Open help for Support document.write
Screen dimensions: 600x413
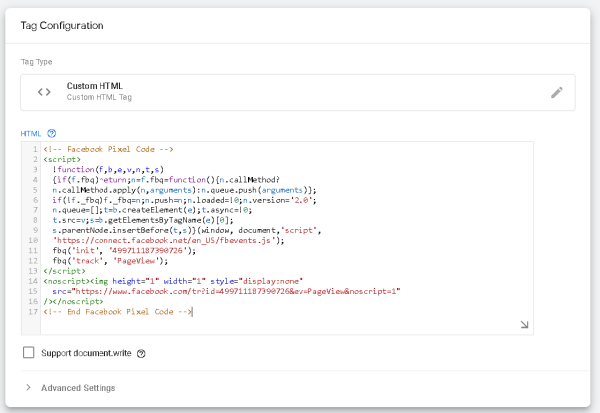click(141, 354)
